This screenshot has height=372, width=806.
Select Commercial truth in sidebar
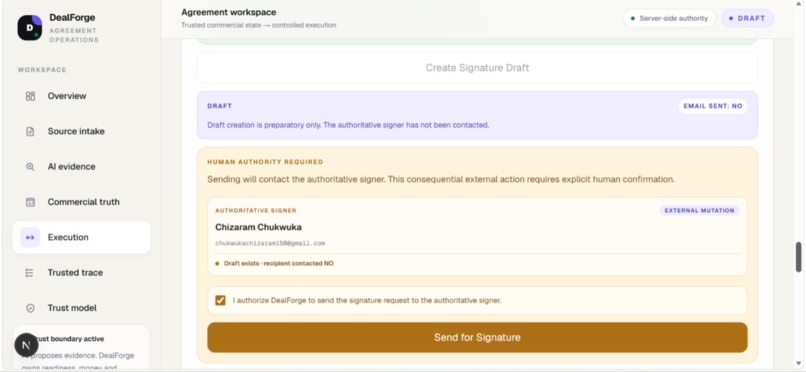point(82,202)
